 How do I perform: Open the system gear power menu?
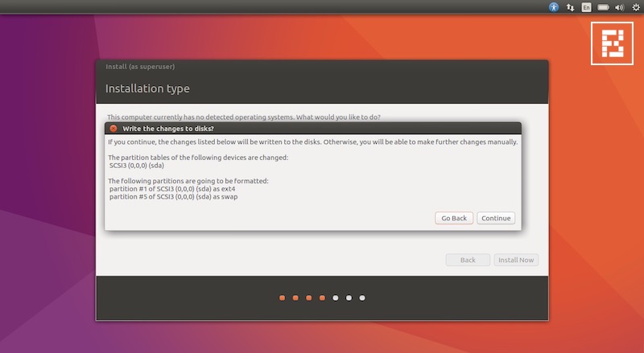[x=634, y=6]
